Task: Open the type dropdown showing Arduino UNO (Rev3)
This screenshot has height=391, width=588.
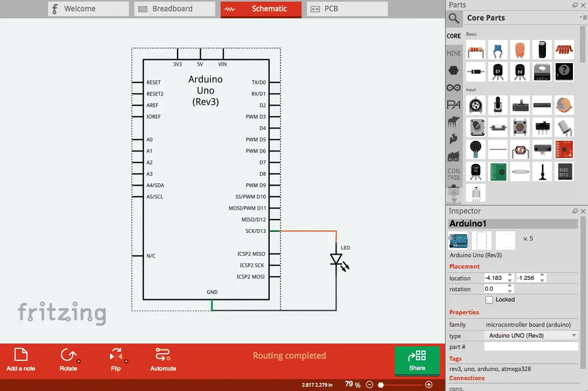Action: pos(531,335)
